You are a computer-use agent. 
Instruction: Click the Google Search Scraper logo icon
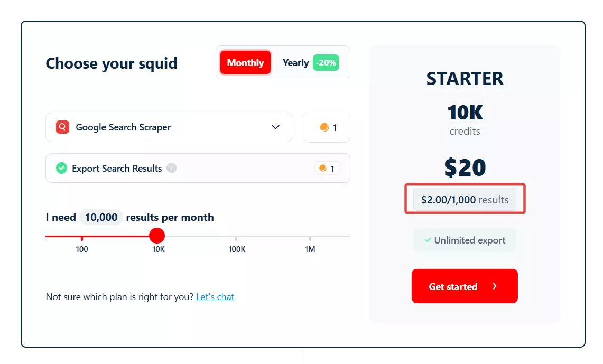click(x=62, y=127)
